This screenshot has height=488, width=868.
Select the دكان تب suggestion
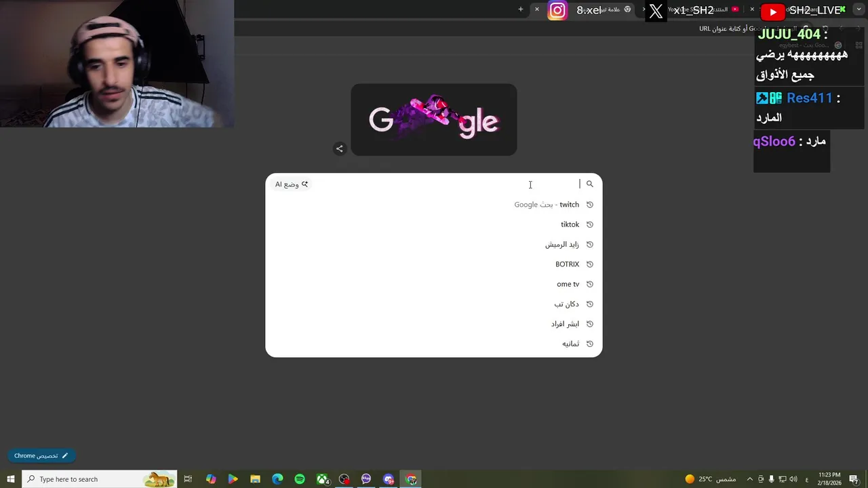pyautogui.click(x=434, y=304)
